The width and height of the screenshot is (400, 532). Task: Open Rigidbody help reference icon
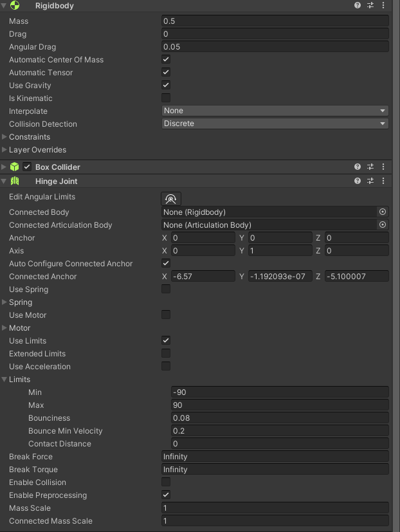coord(358,5)
